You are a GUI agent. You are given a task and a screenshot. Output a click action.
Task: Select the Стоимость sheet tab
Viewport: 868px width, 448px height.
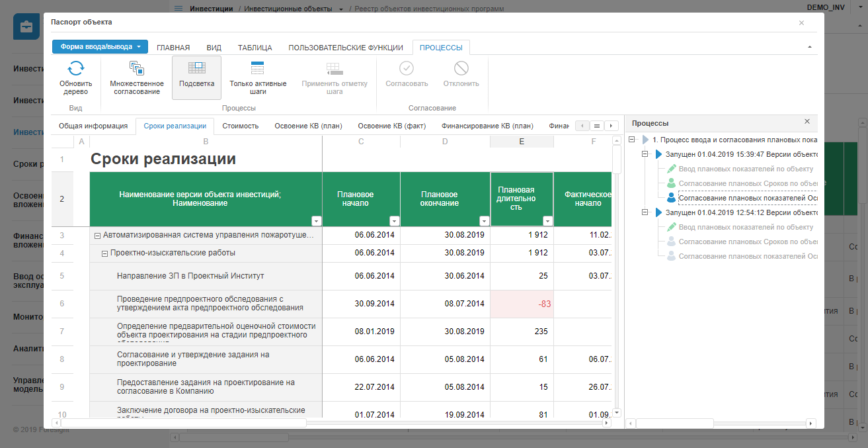[x=240, y=126]
